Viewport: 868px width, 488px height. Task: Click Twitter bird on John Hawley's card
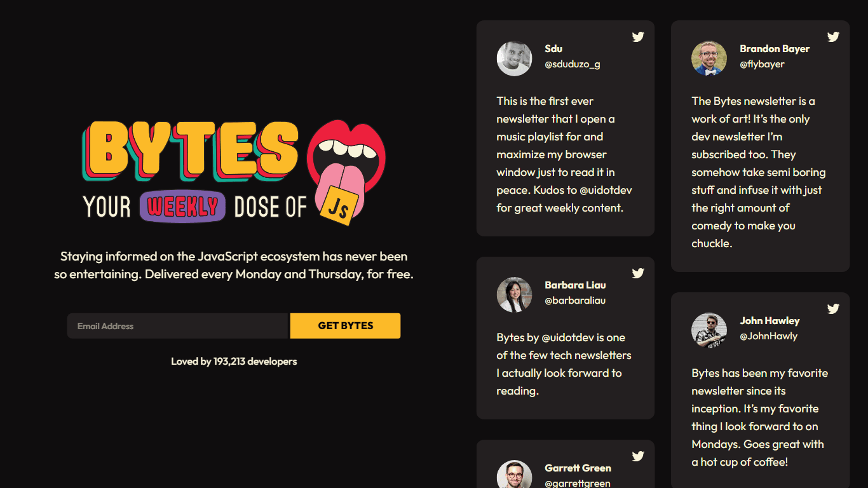coord(833,309)
